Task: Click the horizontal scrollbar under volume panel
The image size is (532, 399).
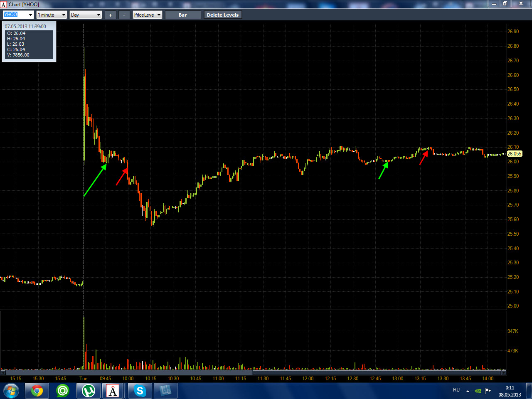Action: [253, 372]
